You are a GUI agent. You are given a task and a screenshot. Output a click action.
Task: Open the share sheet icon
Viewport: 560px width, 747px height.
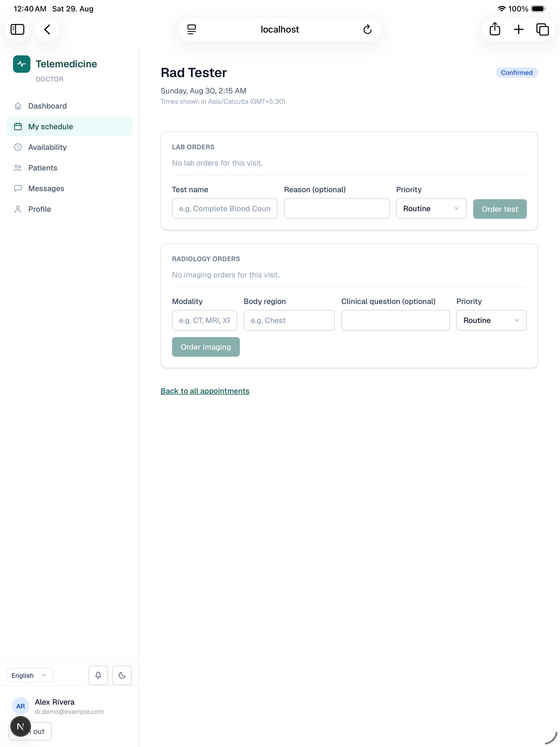click(495, 29)
